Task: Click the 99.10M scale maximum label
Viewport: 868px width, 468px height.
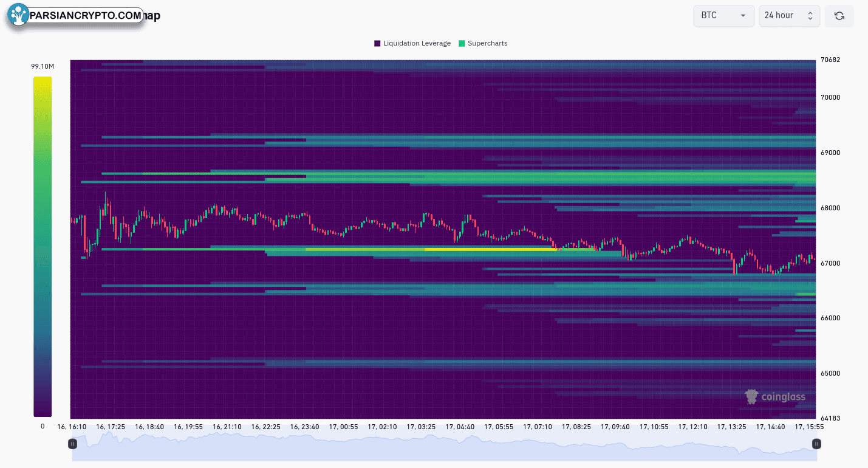Action: (x=43, y=66)
